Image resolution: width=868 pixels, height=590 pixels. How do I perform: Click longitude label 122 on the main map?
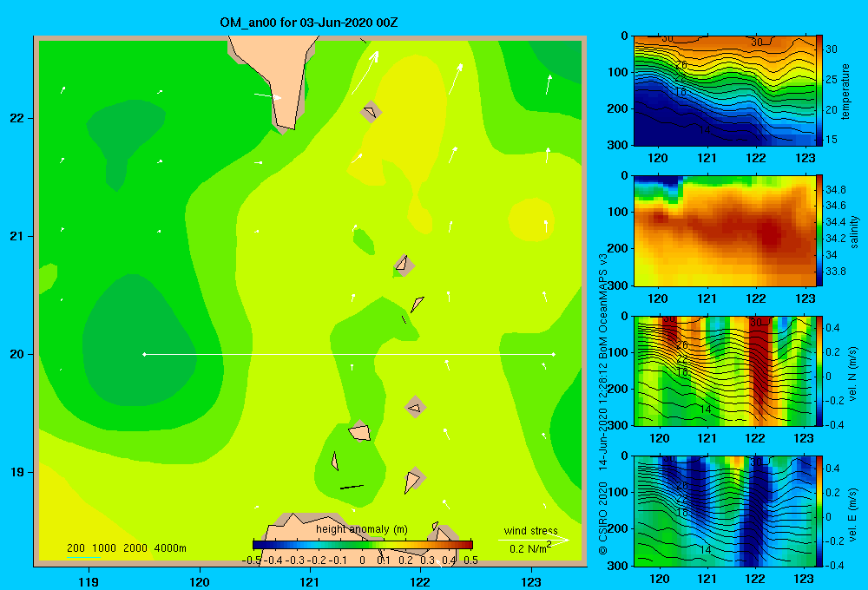tap(420, 581)
